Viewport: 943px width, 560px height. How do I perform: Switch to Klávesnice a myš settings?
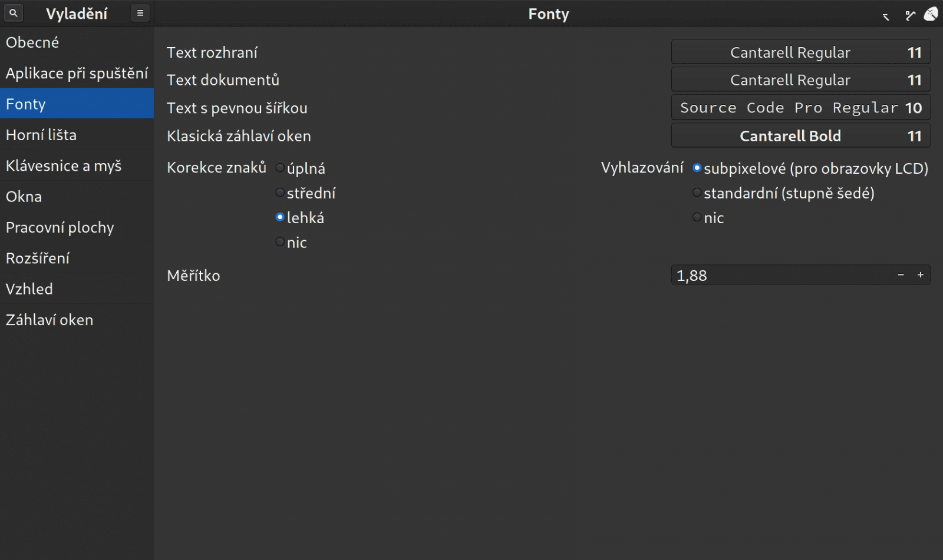[x=64, y=166]
